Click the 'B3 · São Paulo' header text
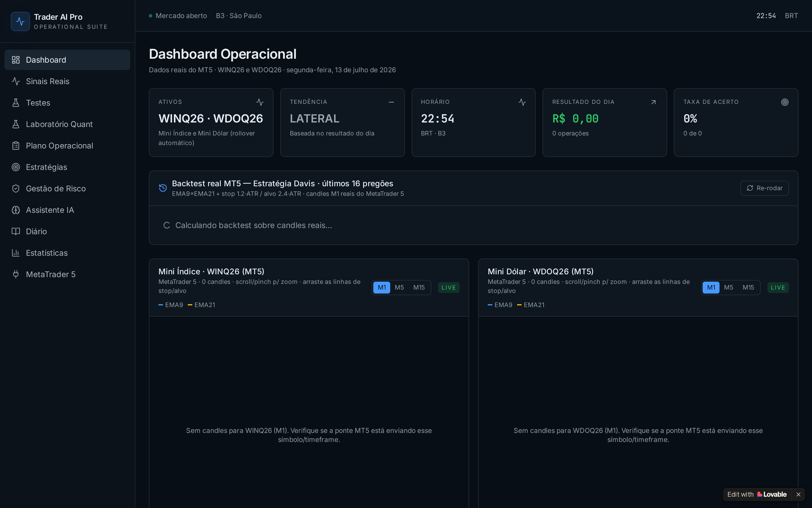812x508 pixels. coord(239,16)
